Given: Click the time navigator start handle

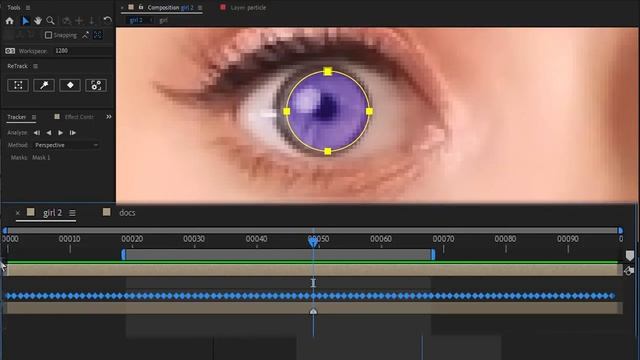Looking at the screenshot, I should click(x=5, y=231).
